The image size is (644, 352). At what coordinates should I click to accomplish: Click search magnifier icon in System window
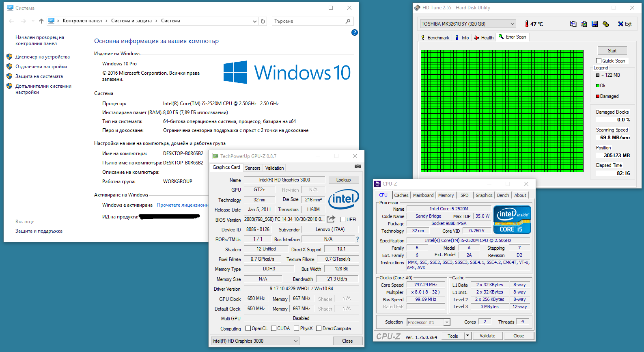click(x=348, y=21)
